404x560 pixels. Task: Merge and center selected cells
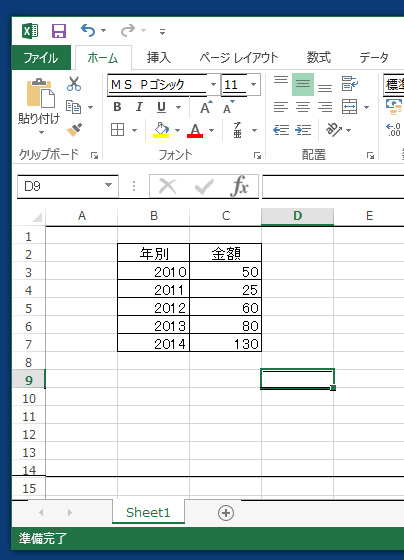(x=349, y=107)
